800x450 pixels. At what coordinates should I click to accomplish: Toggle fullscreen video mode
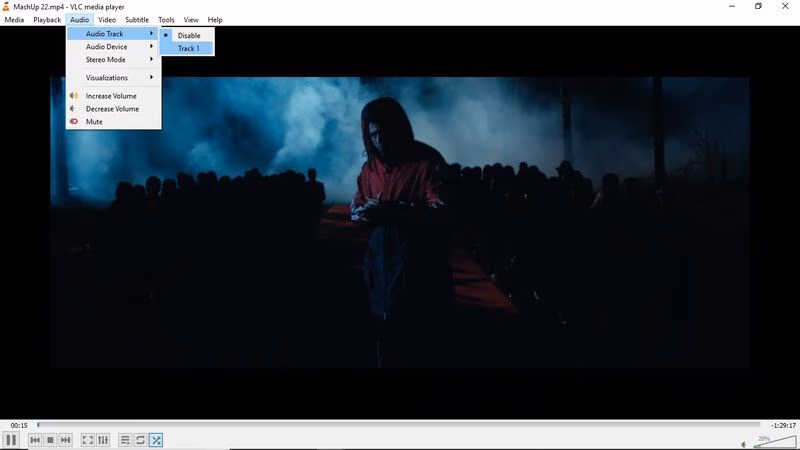(x=87, y=440)
